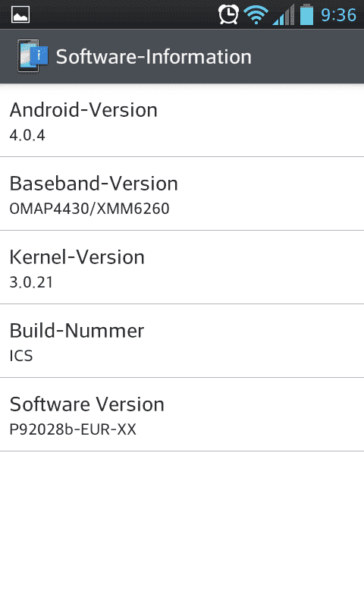Choose the Software Version item
Viewport: 364px width, 607px height.
[182, 414]
